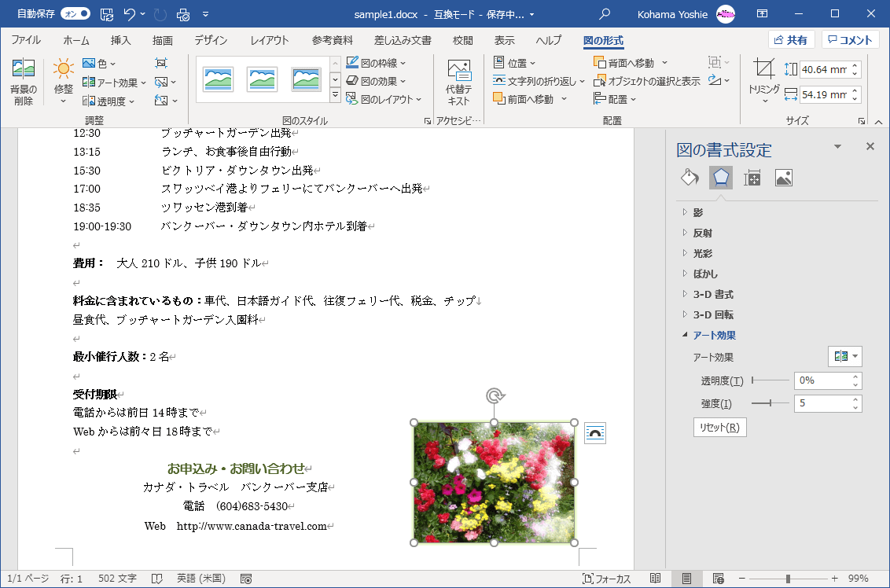
Task: Click 背面へ移動 send backward
Action: pos(623,63)
